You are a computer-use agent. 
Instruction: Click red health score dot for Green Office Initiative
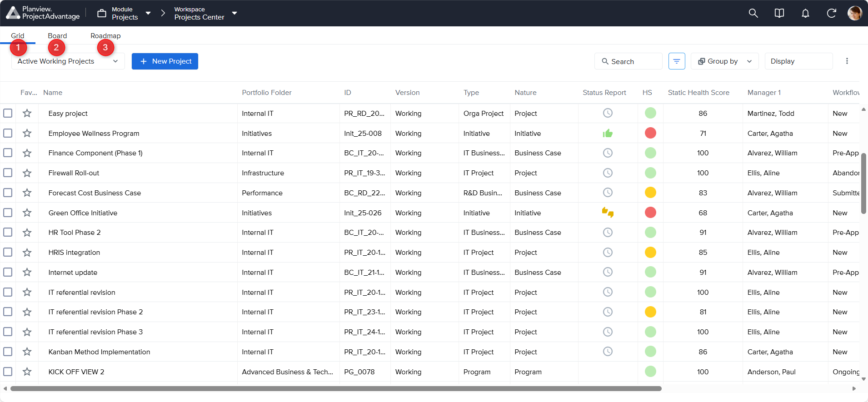650,213
